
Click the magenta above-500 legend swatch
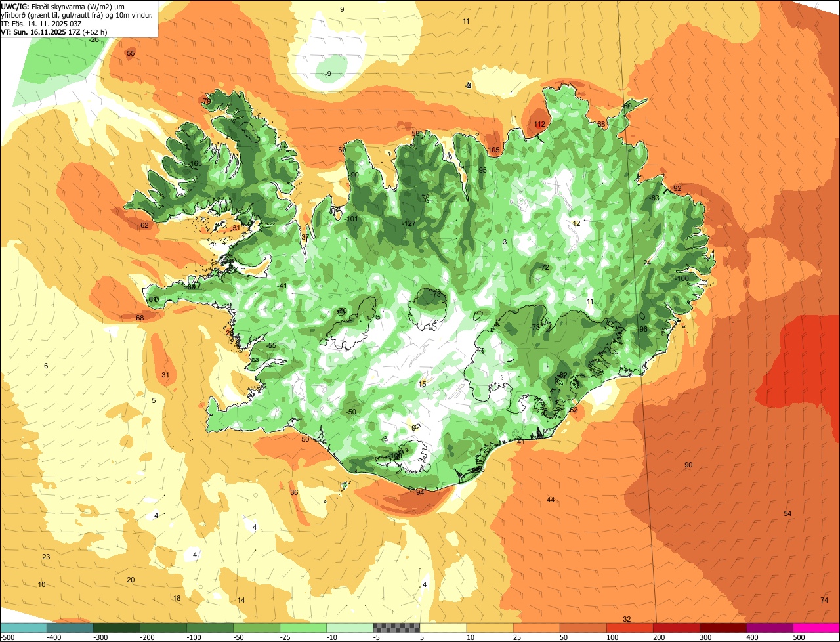(816, 628)
